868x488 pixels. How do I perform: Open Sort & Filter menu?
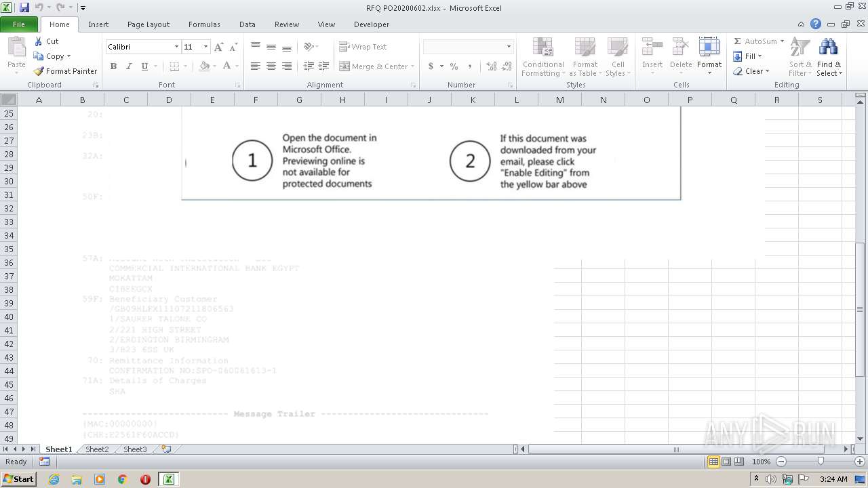click(x=800, y=57)
